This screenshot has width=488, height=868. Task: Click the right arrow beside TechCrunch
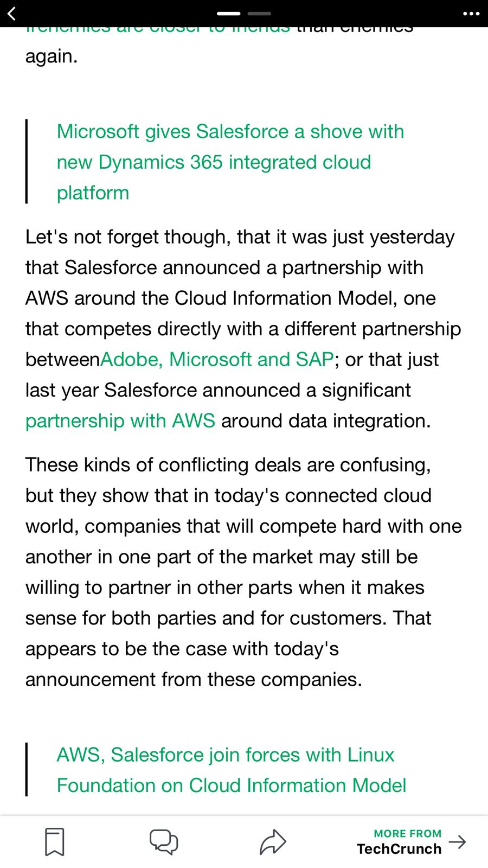coord(457,842)
